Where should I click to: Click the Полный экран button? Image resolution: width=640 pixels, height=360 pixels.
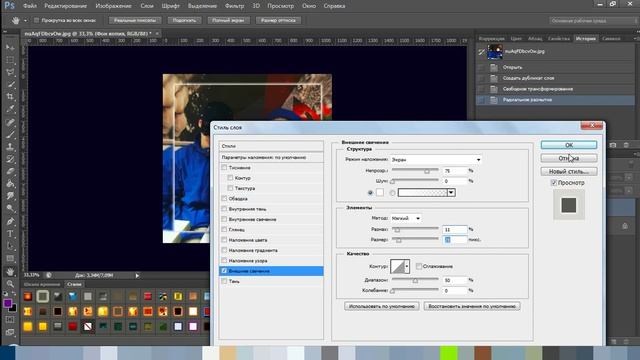[x=228, y=20]
